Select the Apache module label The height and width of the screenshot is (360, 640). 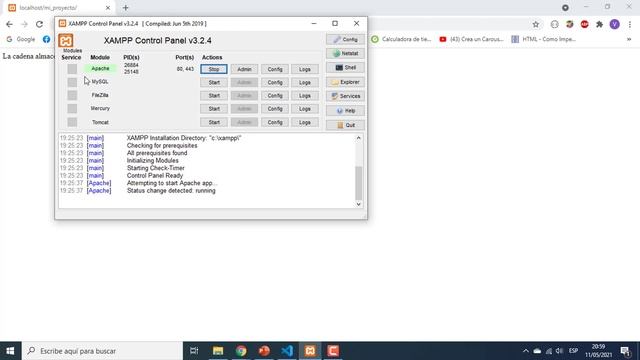pyautogui.click(x=100, y=69)
